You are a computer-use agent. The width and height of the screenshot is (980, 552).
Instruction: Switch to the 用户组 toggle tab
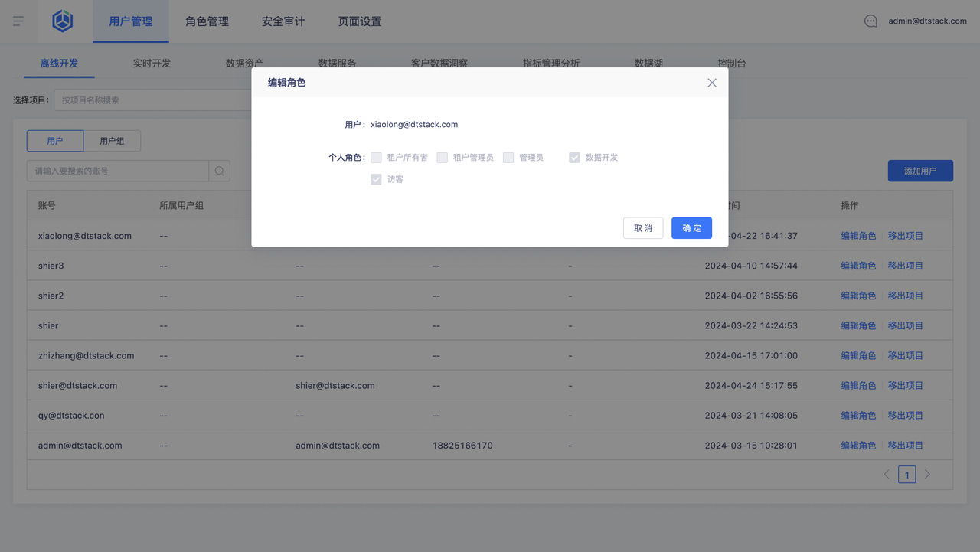[x=112, y=141]
